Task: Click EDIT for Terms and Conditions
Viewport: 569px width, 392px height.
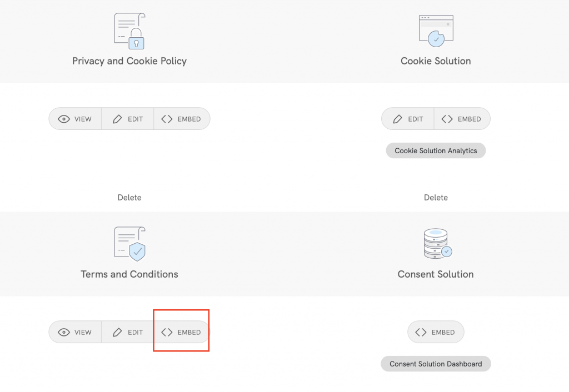Action: click(127, 331)
